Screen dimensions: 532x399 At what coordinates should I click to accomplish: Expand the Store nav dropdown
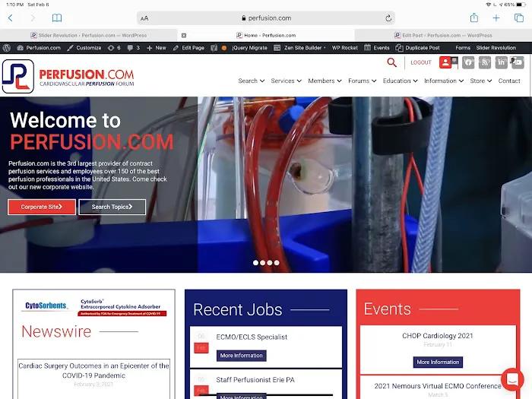coord(481,81)
